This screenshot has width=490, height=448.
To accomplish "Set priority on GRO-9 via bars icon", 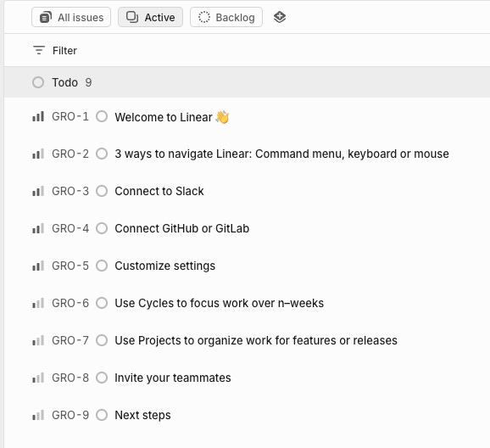I will coord(38,415).
